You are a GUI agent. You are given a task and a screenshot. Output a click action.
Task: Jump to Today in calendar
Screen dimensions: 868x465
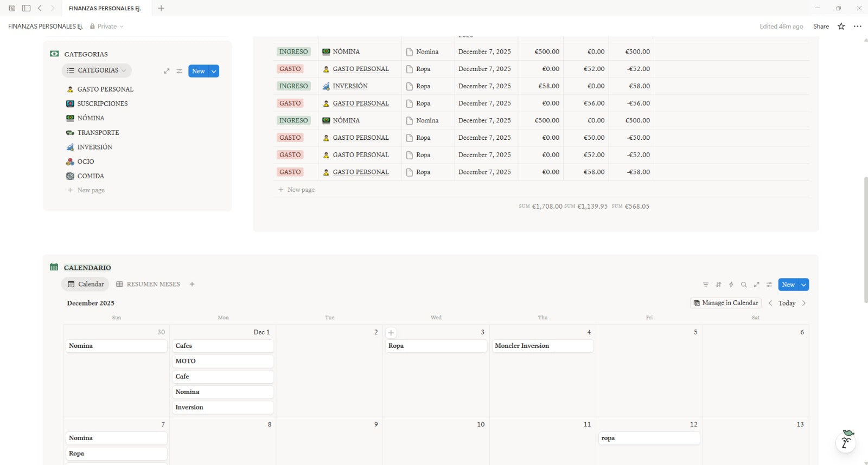click(x=787, y=303)
